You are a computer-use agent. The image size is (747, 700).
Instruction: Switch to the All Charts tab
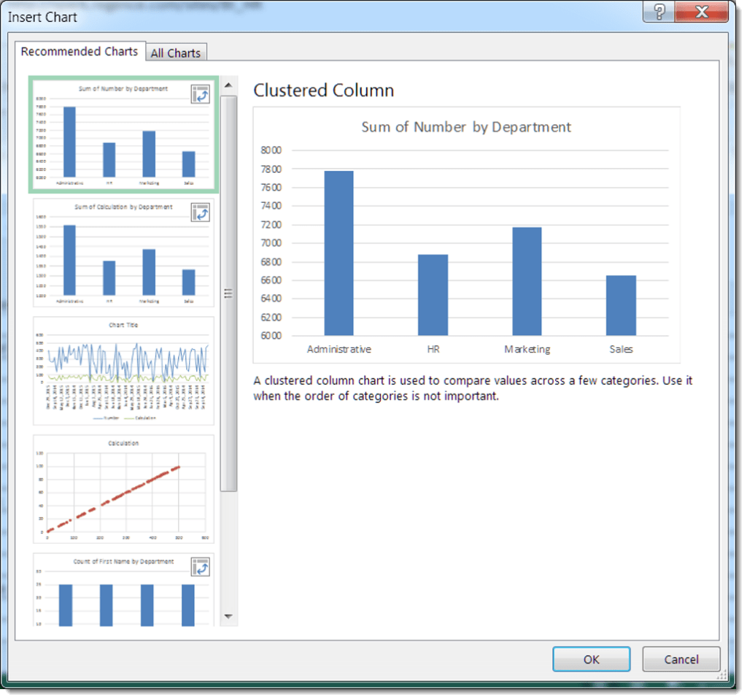[x=176, y=53]
